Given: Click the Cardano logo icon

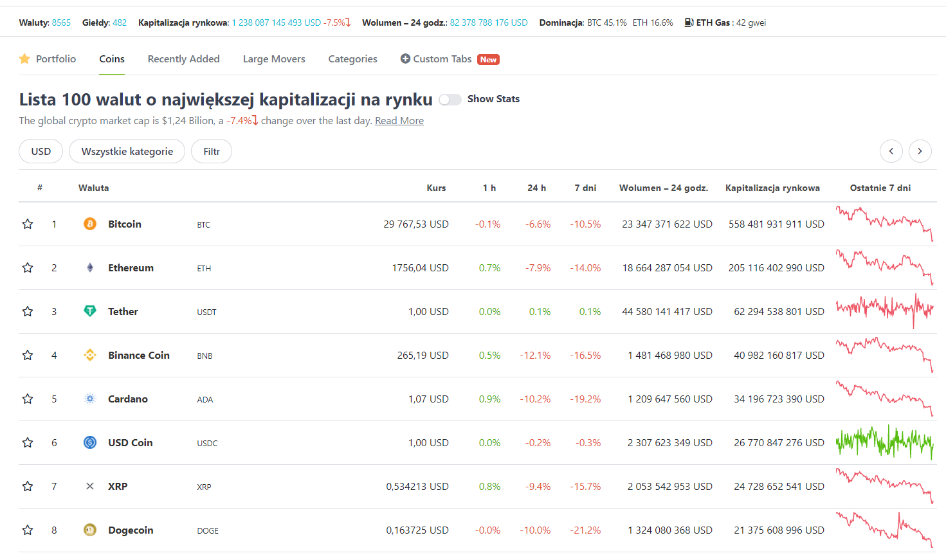Looking at the screenshot, I should [x=90, y=399].
